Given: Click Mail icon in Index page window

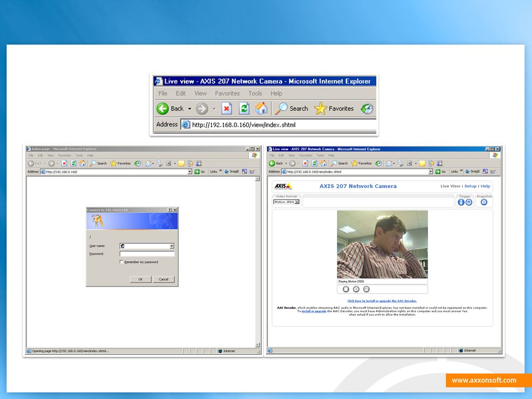Looking at the screenshot, I should [x=149, y=163].
